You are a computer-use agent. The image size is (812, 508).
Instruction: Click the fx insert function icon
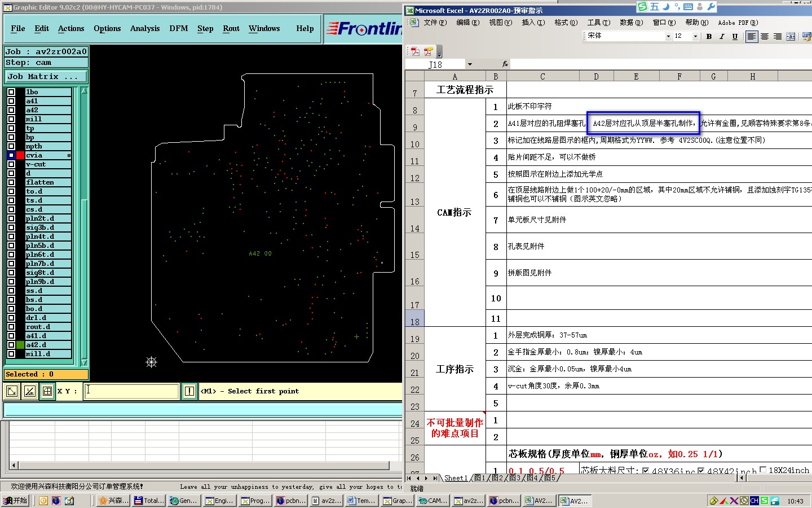505,64
